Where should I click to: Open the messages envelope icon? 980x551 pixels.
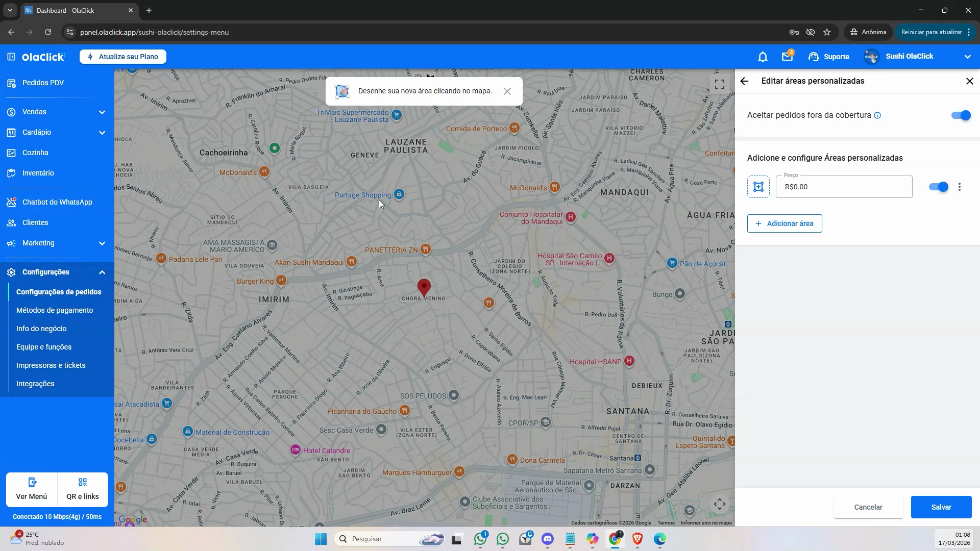787,57
